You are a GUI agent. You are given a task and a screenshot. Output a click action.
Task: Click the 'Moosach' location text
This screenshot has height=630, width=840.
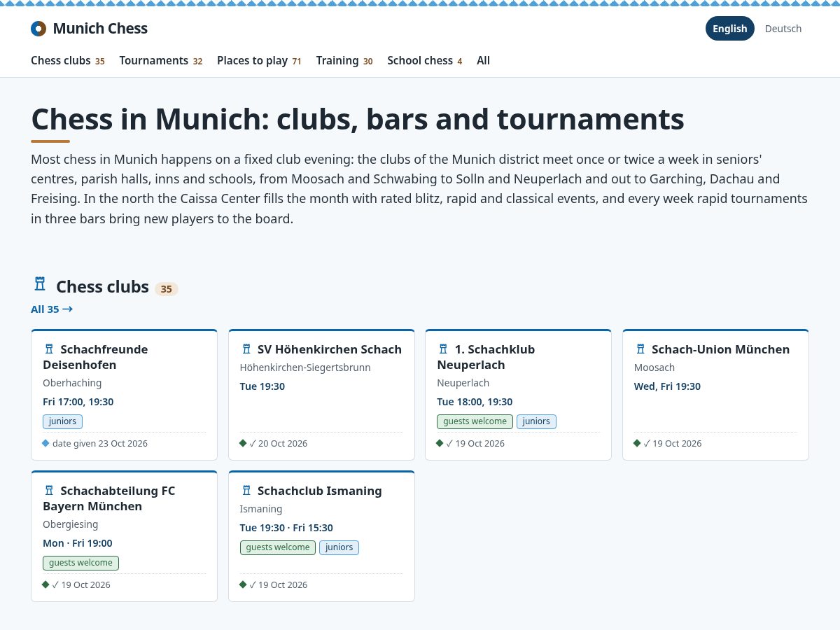pos(654,367)
